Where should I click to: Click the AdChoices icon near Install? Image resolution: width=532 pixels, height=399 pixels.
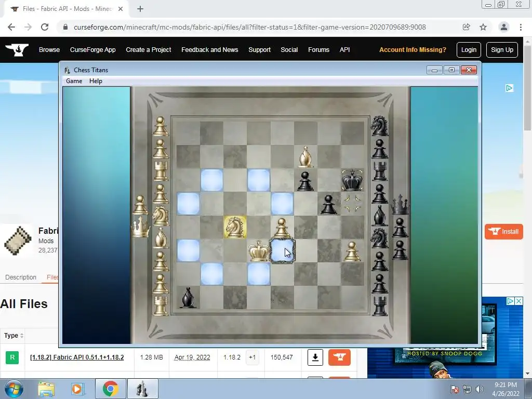coord(509,88)
